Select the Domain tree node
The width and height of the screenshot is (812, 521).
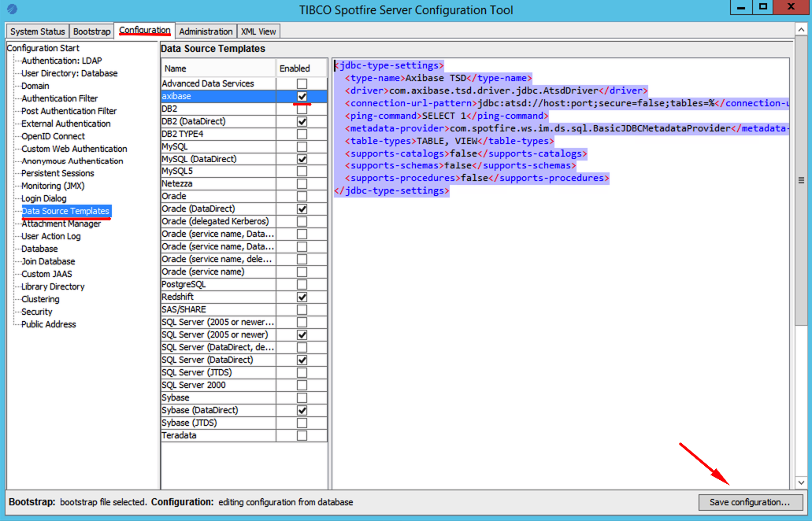[x=35, y=86]
